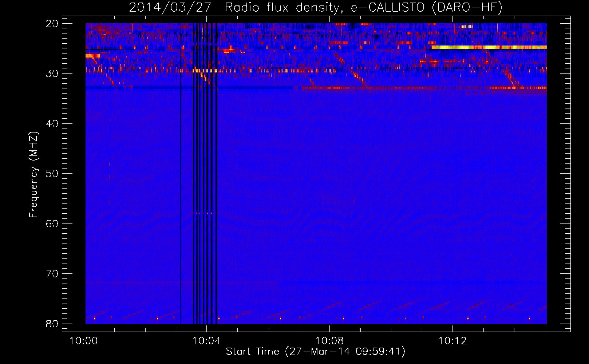Click the frequency tick label '60'
Viewport: 589px width, 364px height.
click(x=52, y=223)
